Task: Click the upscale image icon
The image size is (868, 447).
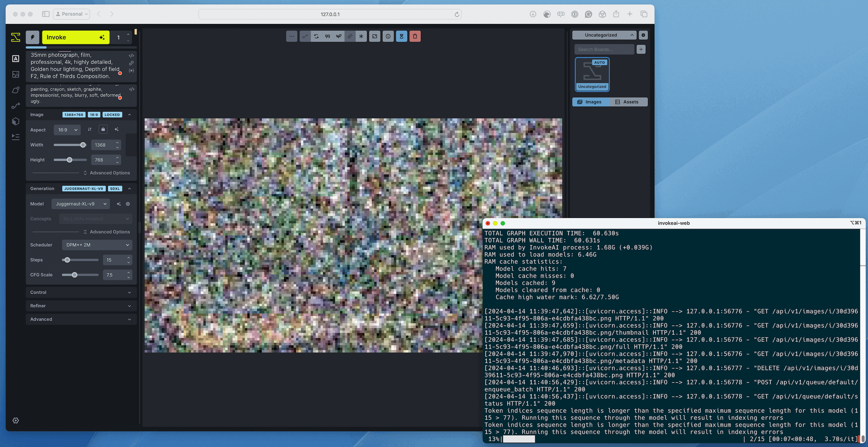Action: click(375, 36)
